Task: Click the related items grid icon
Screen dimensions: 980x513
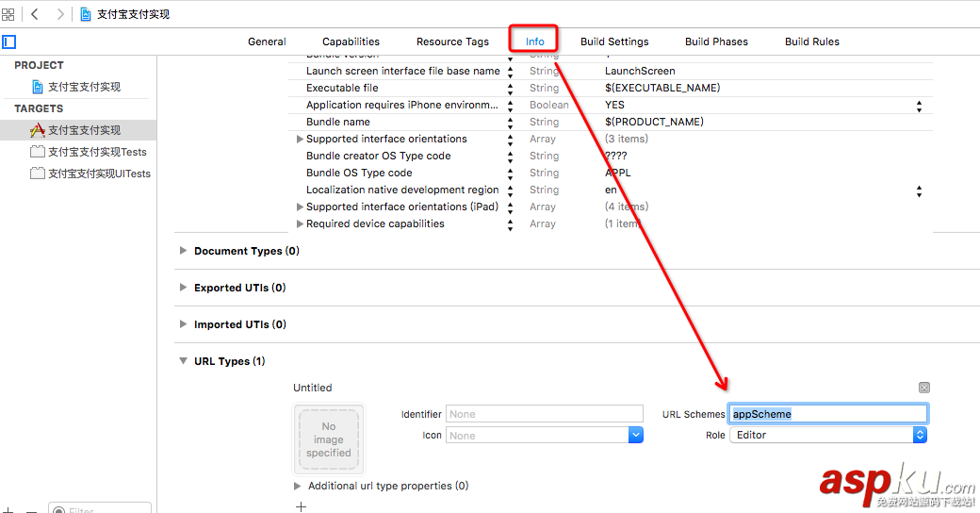Action: tap(8, 14)
